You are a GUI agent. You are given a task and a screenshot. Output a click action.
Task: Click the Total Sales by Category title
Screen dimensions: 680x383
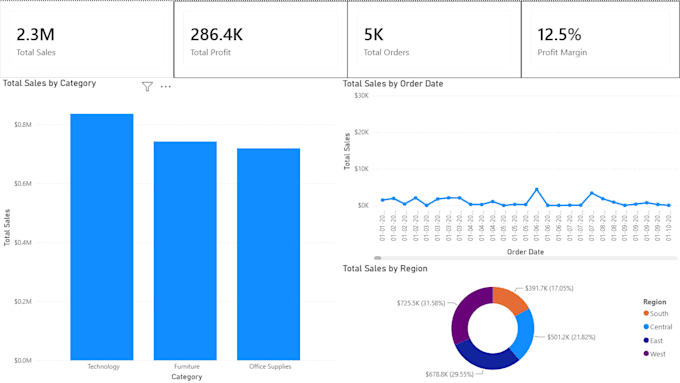pos(49,83)
